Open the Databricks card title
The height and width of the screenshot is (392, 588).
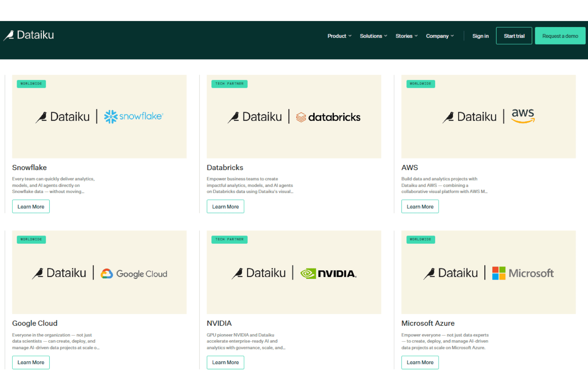point(225,168)
